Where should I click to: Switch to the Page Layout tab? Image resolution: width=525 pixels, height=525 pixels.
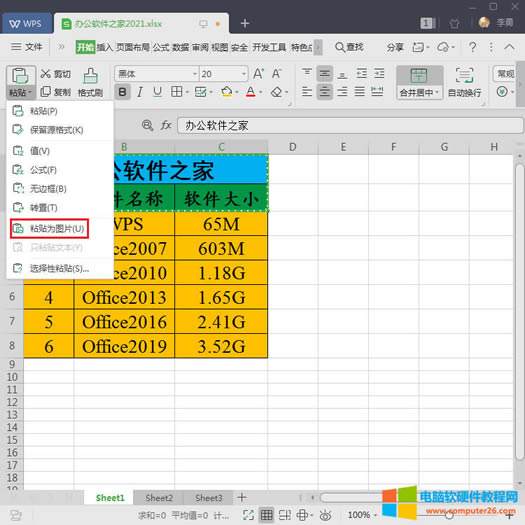(x=133, y=47)
